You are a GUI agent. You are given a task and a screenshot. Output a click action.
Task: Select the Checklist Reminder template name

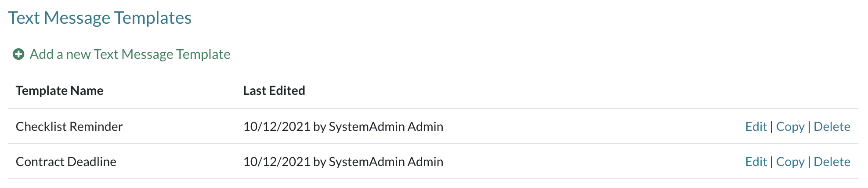[x=69, y=127]
